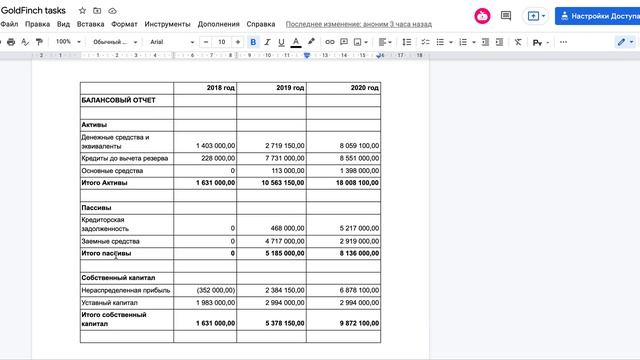Click the 2020 год header cell
640x360 pixels.
[x=343, y=88]
